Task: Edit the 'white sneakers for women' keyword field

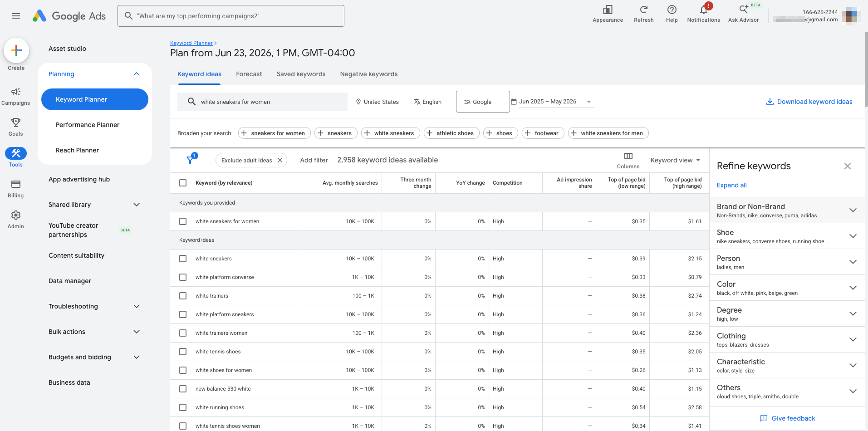Action: 262,102
